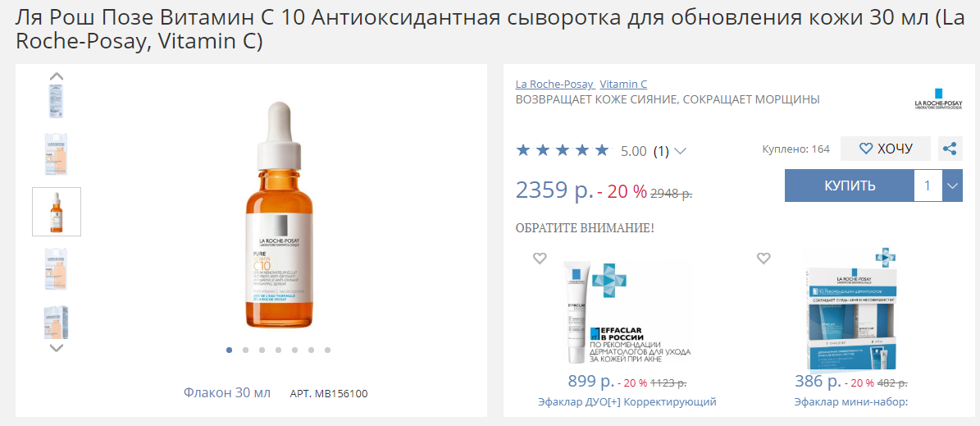Click the five-star rating stars

(562, 150)
